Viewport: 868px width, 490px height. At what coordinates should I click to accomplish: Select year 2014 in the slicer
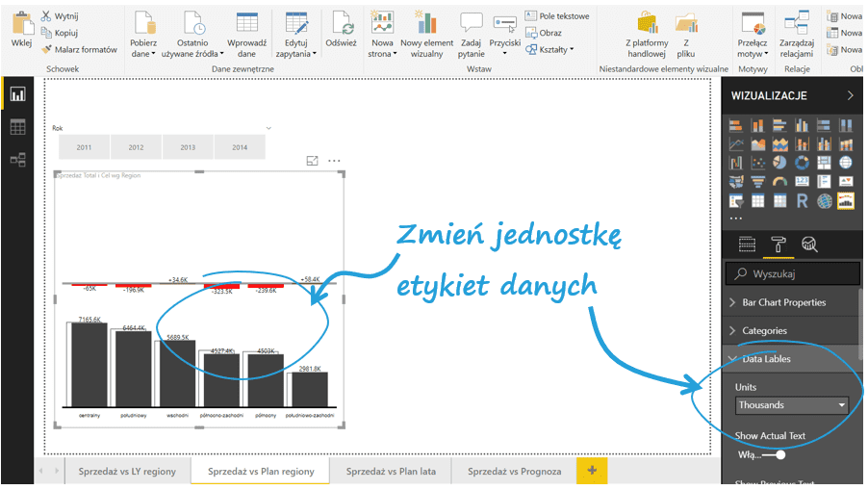tap(240, 147)
